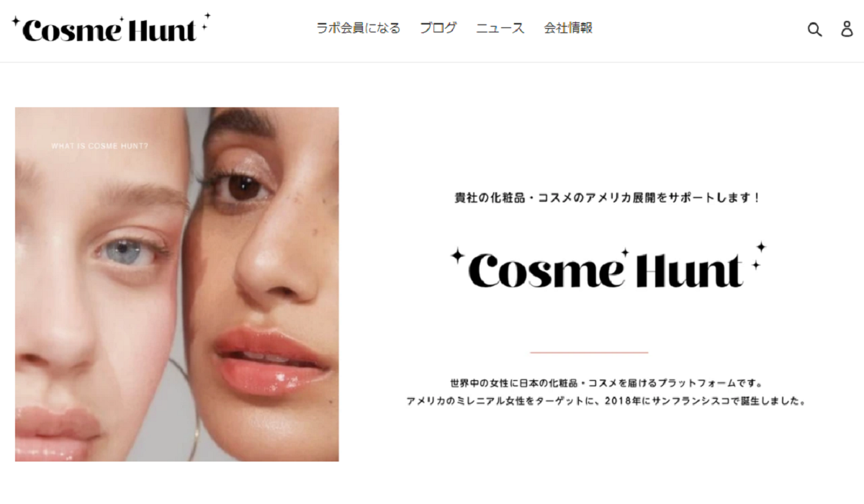The width and height of the screenshot is (864, 504).
Task: Open the 会社情報 navigation link
Action: click(x=568, y=28)
